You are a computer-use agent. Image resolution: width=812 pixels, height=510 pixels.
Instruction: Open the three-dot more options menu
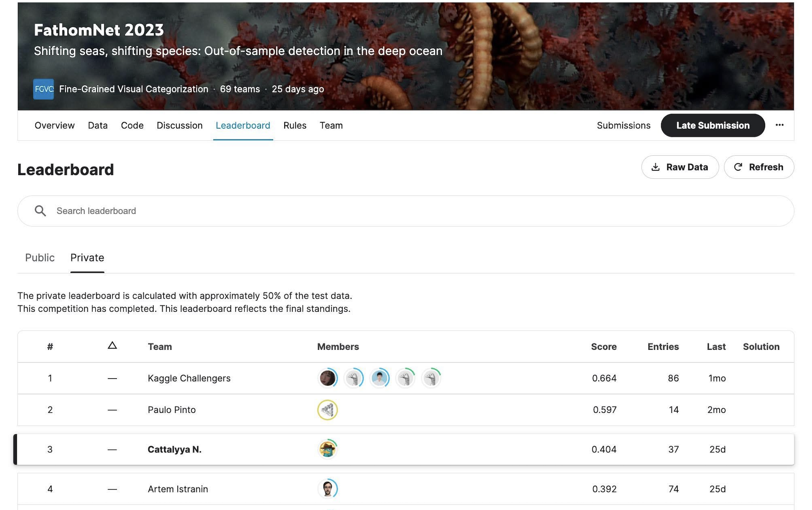779,125
